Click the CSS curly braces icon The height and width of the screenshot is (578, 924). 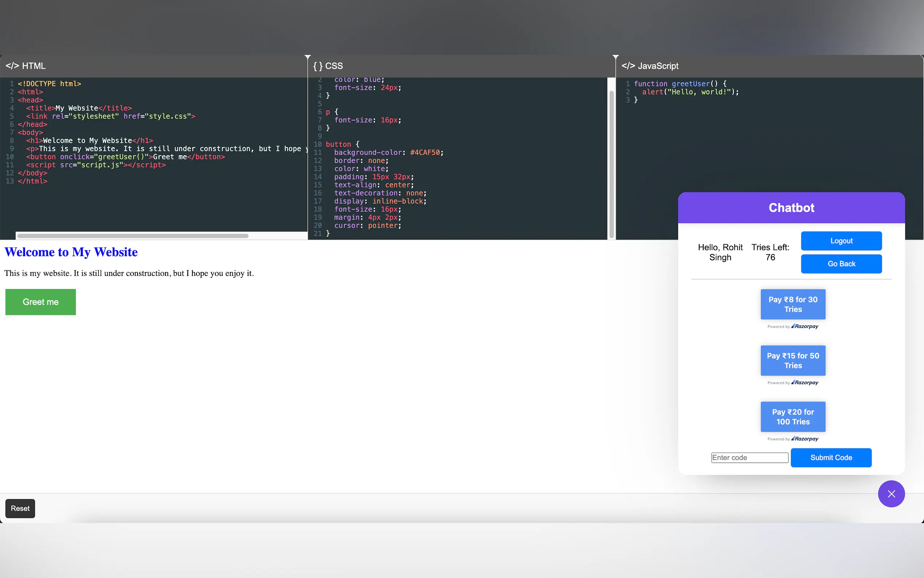click(318, 66)
